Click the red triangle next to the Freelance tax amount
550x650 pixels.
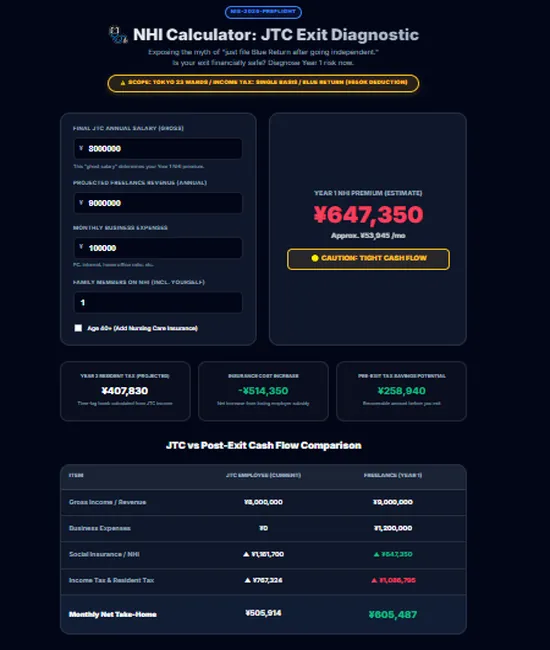click(374, 580)
